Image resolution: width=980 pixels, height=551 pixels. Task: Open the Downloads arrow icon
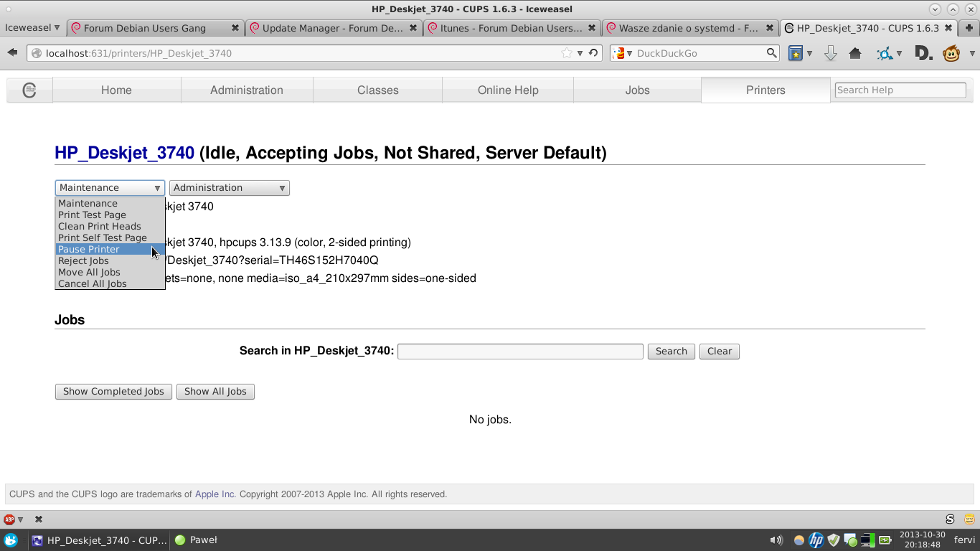830,53
